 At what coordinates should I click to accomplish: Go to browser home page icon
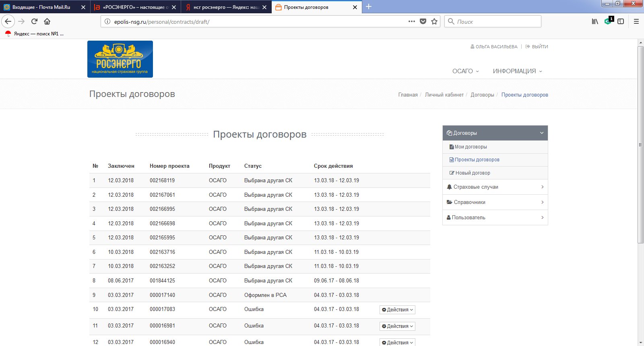47,21
